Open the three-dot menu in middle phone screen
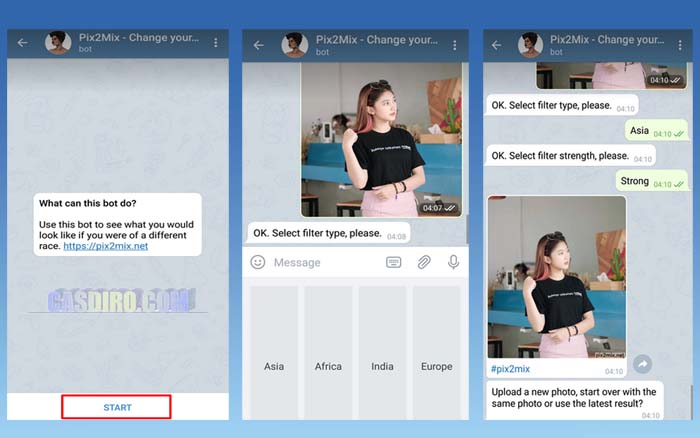This screenshot has height=438, width=700. pos(454,45)
